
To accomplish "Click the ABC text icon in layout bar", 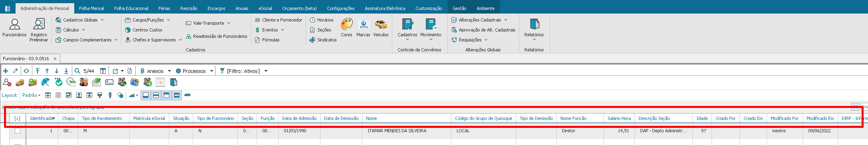I will pyautogui.click(x=188, y=95).
